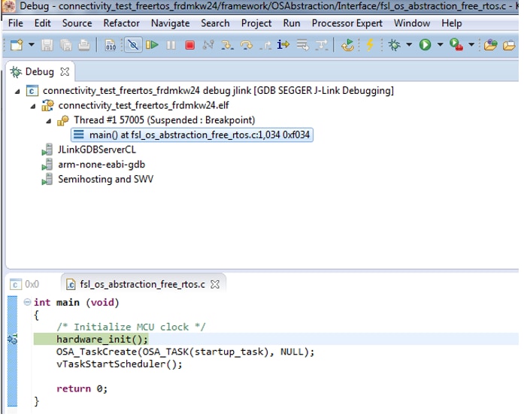The height and width of the screenshot is (420, 524).
Task: Click the Step Into icon
Action: [228, 45]
